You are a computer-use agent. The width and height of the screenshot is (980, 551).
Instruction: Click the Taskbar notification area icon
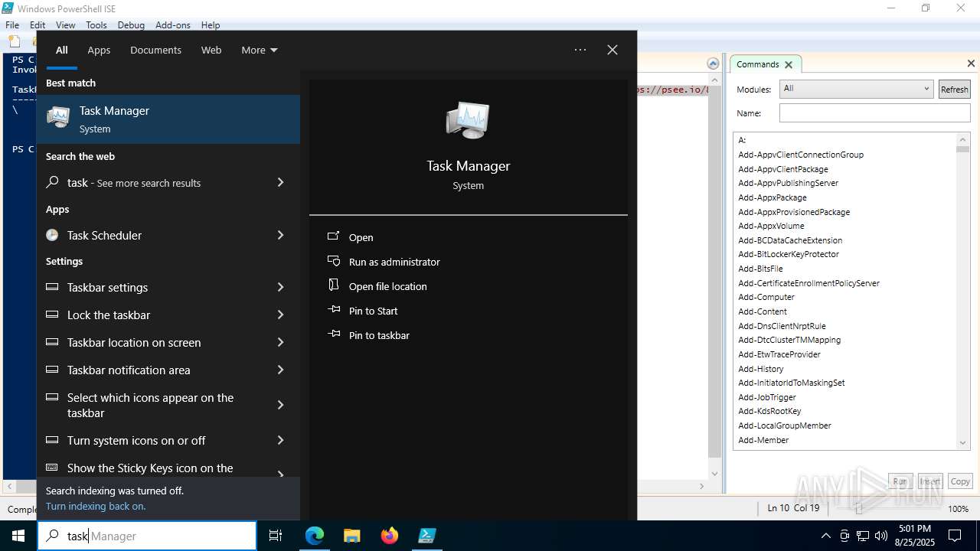pos(52,370)
